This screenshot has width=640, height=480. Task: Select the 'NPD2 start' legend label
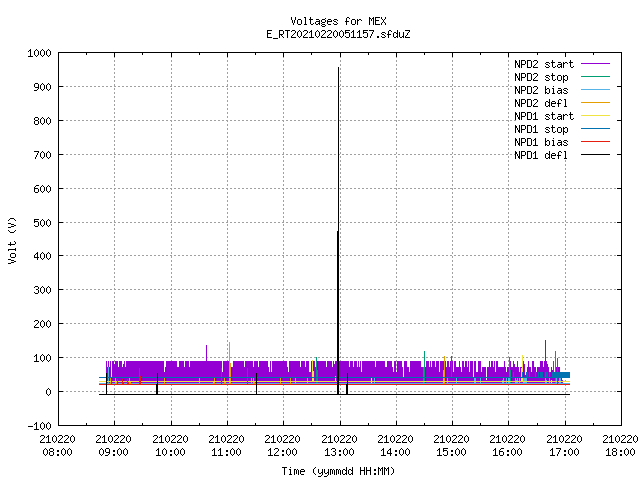tap(544, 64)
